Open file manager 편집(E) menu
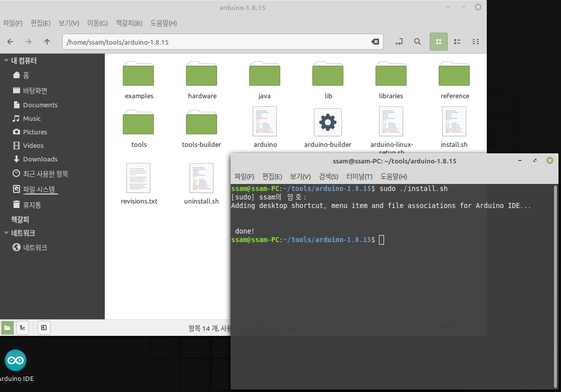The image size is (561, 392). coord(41,23)
